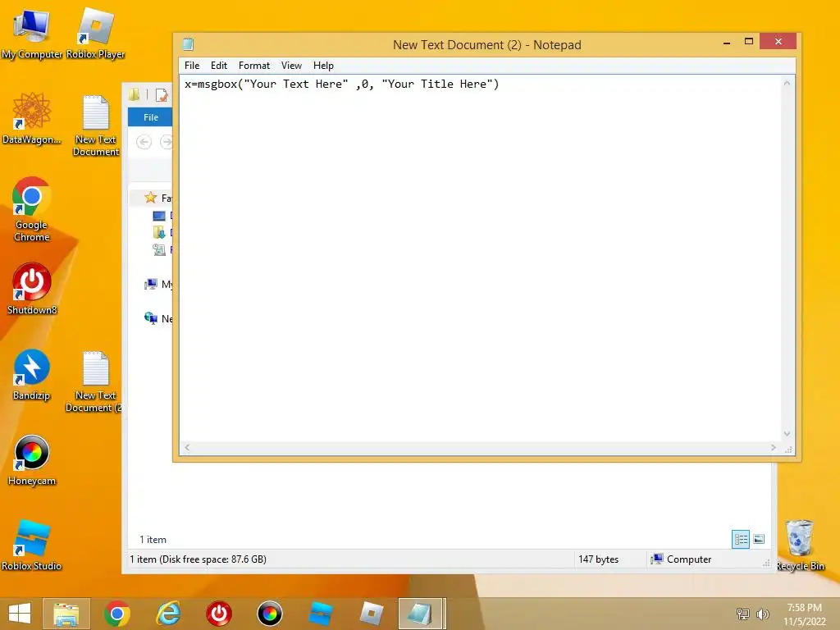Click the Properties icon in Explorer quick access toolbar
Screen dimensions: 840x630
click(162, 95)
